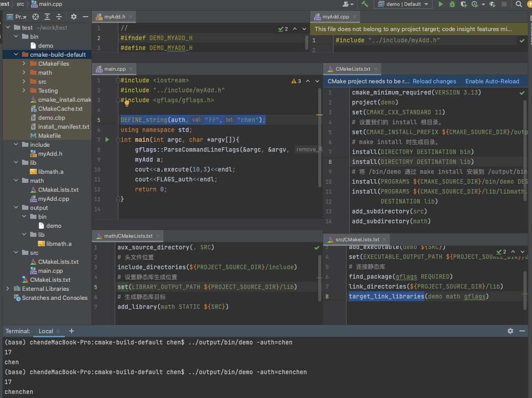Collapse all in project tree toolbar
This screenshot has height=398, width=532.
click(59, 17)
